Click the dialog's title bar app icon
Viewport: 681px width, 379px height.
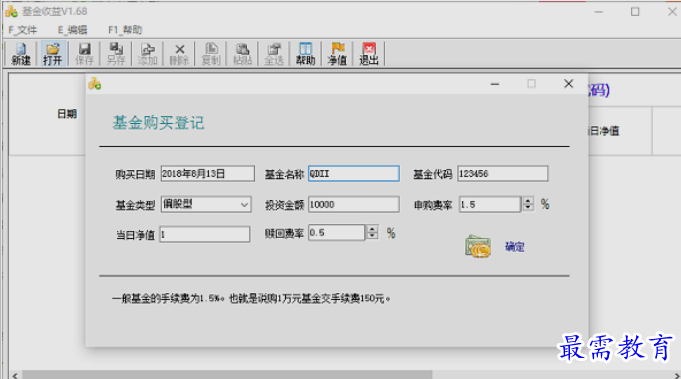(95, 84)
